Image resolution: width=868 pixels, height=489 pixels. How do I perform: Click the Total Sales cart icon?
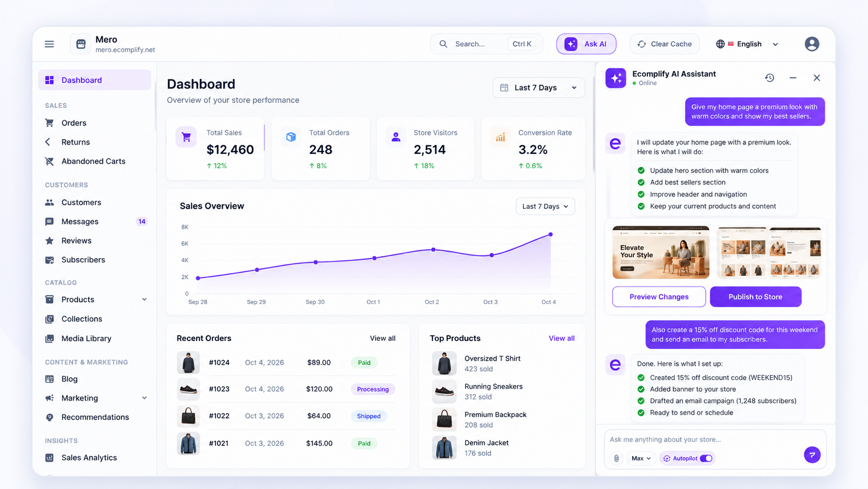(x=186, y=137)
